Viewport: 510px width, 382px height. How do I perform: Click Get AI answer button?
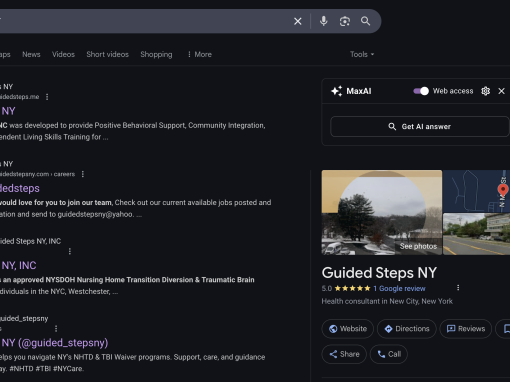[420, 127]
